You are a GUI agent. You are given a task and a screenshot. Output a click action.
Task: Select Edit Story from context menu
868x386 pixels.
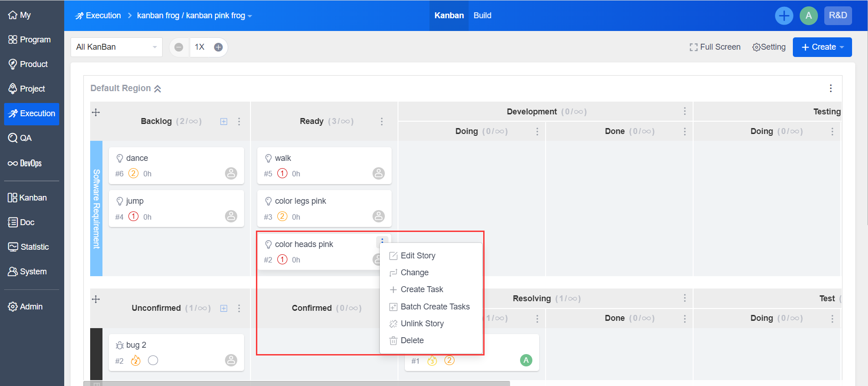(418, 256)
